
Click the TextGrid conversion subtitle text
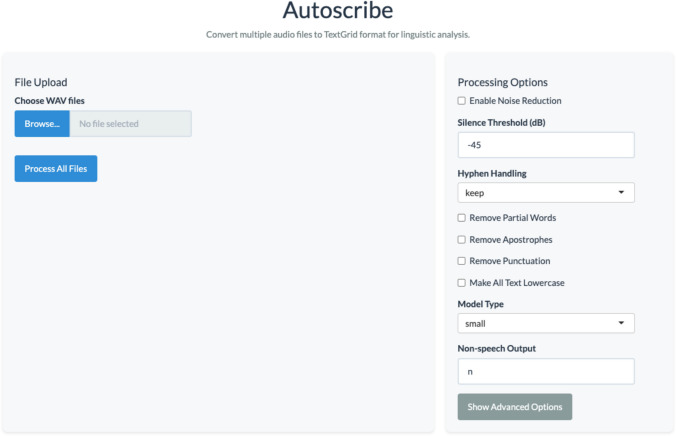(338, 35)
